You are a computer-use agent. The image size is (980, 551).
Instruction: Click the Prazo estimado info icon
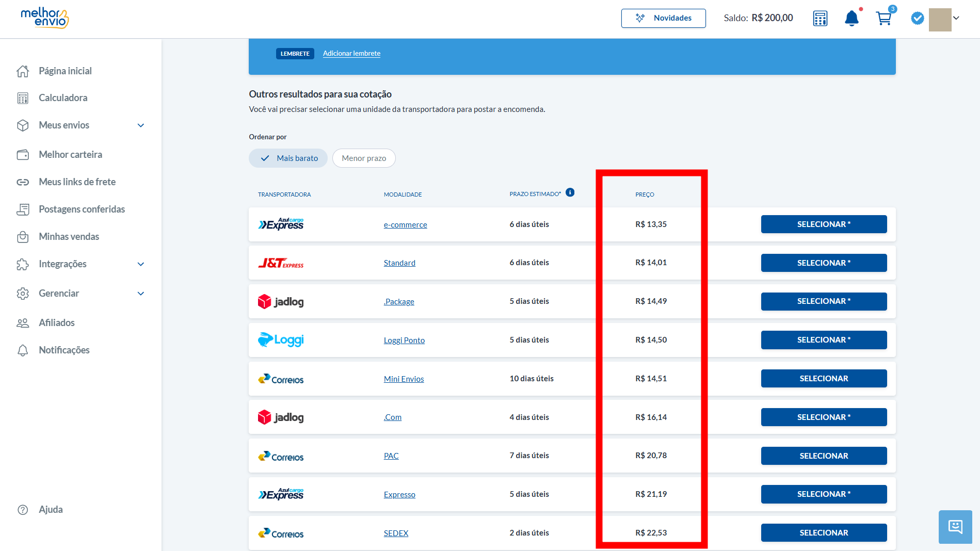coord(570,192)
